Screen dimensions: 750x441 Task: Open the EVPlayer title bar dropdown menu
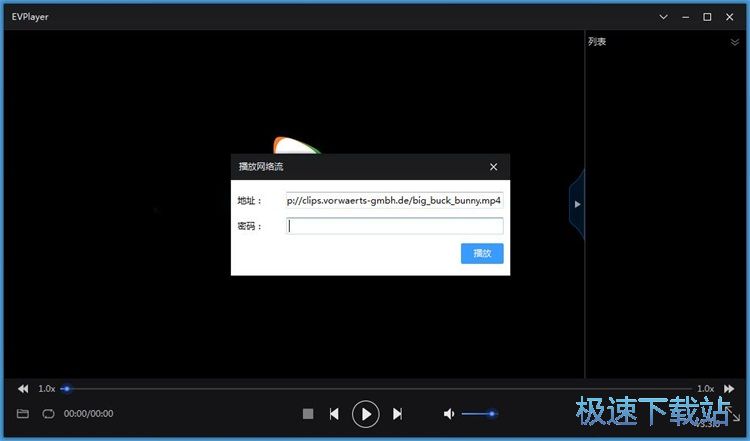(x=663, y=17)
